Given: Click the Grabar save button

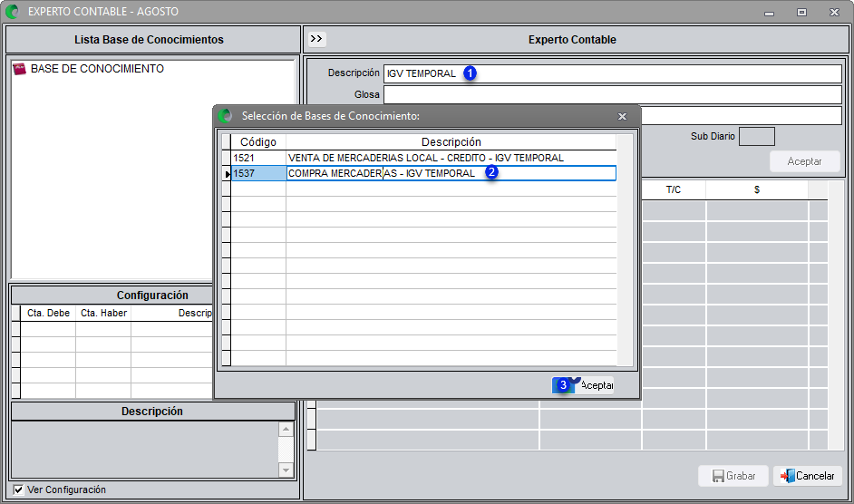Looking at the screenshot, I should [x=733, y=476].
